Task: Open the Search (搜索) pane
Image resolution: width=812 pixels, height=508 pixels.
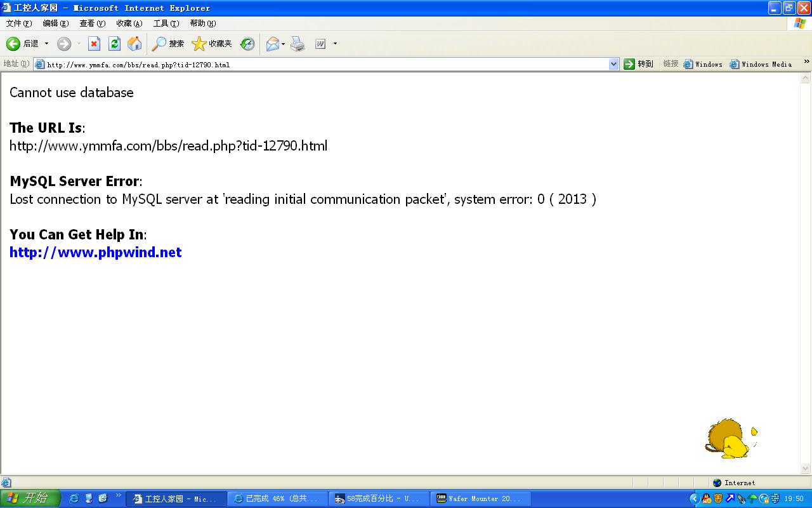Action: (168, 44)
